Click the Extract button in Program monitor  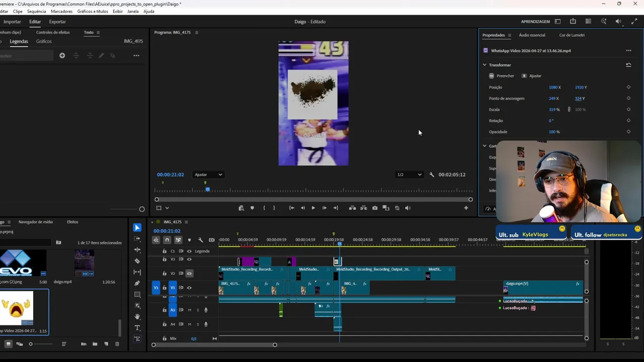[x=363, y=208]
